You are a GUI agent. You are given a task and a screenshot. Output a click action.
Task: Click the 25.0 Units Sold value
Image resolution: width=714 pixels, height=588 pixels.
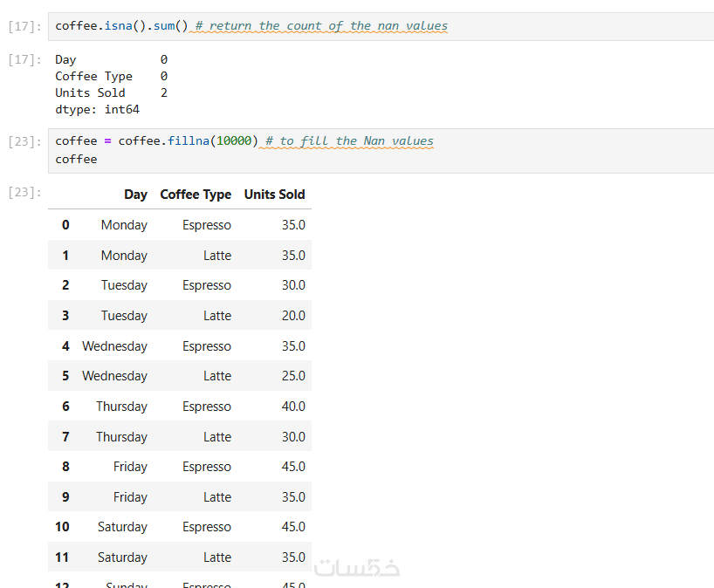[293, 376]
